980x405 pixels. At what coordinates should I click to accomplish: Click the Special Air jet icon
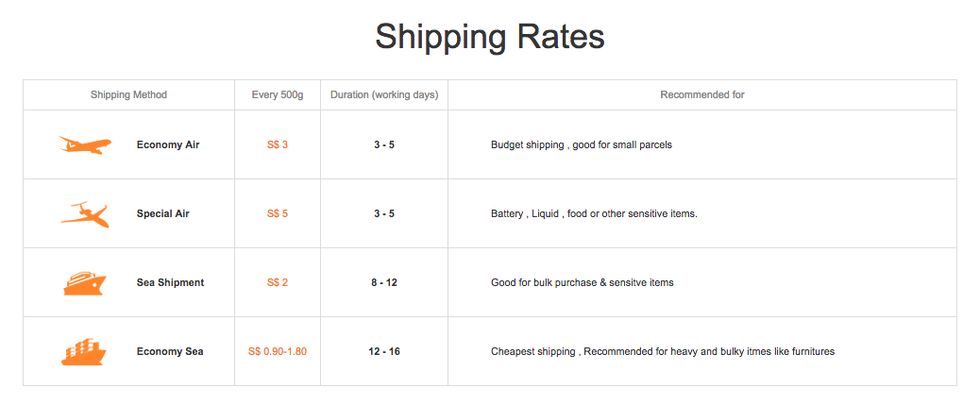(85, 214)
